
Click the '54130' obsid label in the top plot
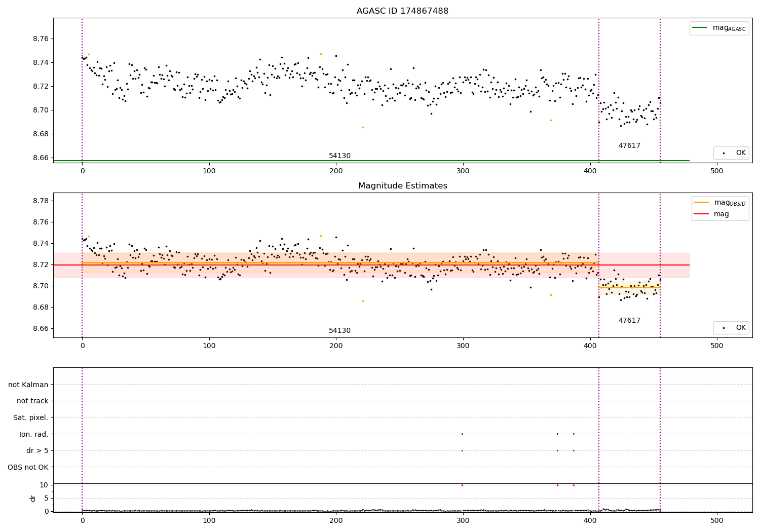pyautogui.click(x=339, y=156)
